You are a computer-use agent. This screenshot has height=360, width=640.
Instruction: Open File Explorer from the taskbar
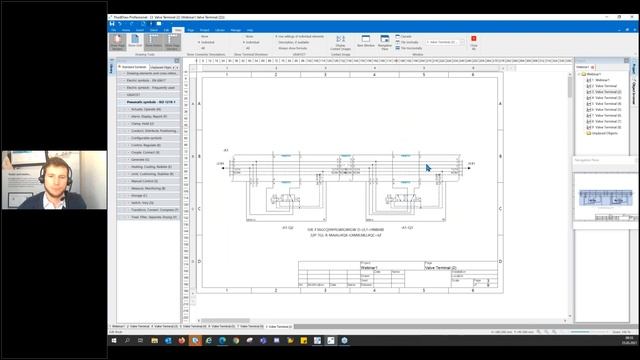click(154, 340)
